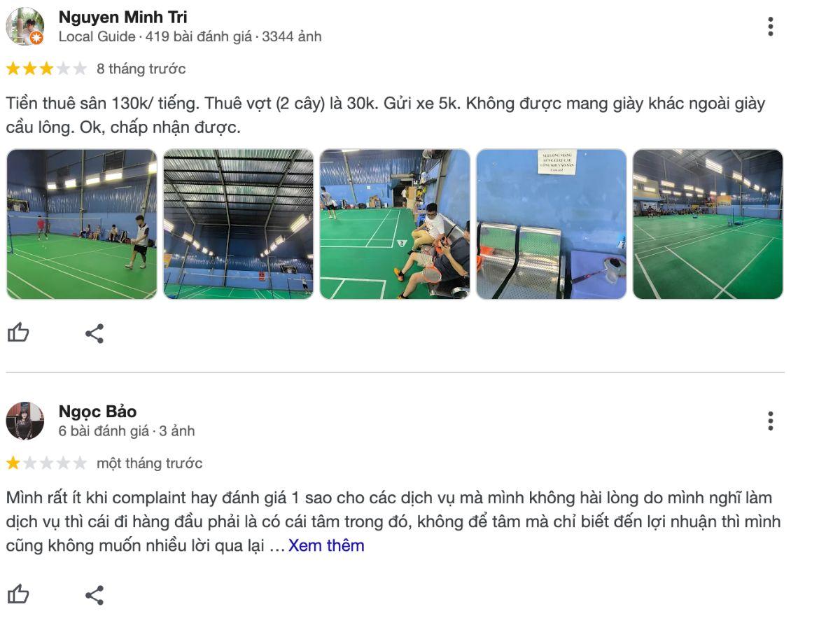Open first photo of badminton players on court
Screen dimensions: 840x630
point(82,224)
